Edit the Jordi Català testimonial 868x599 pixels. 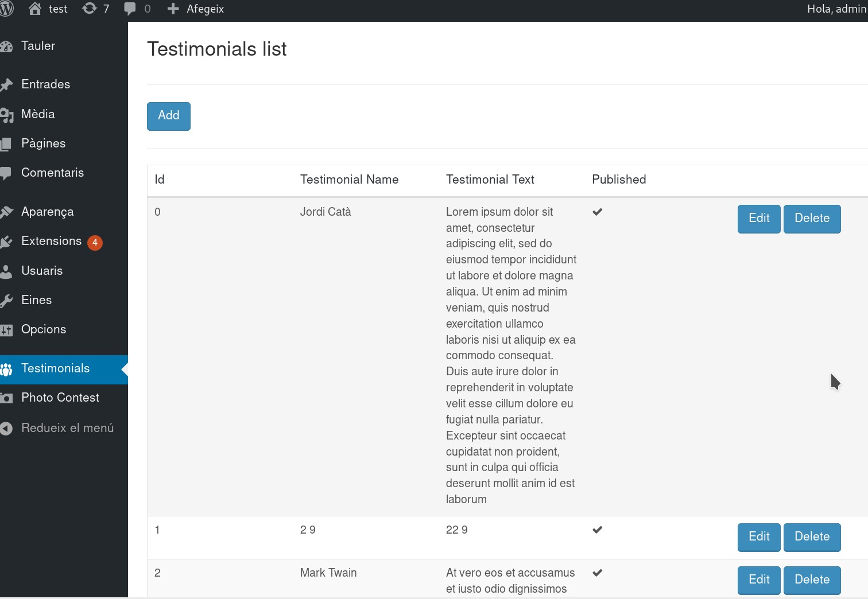[x=759, y=219]
